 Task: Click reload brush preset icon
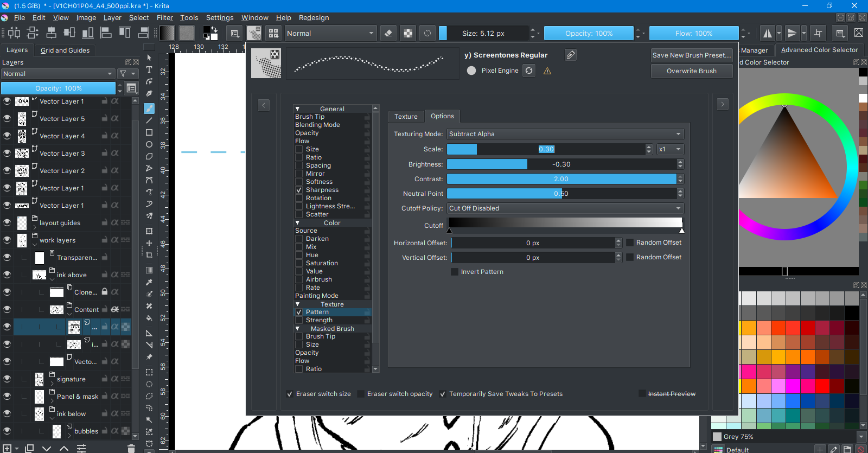pos(529,71)
